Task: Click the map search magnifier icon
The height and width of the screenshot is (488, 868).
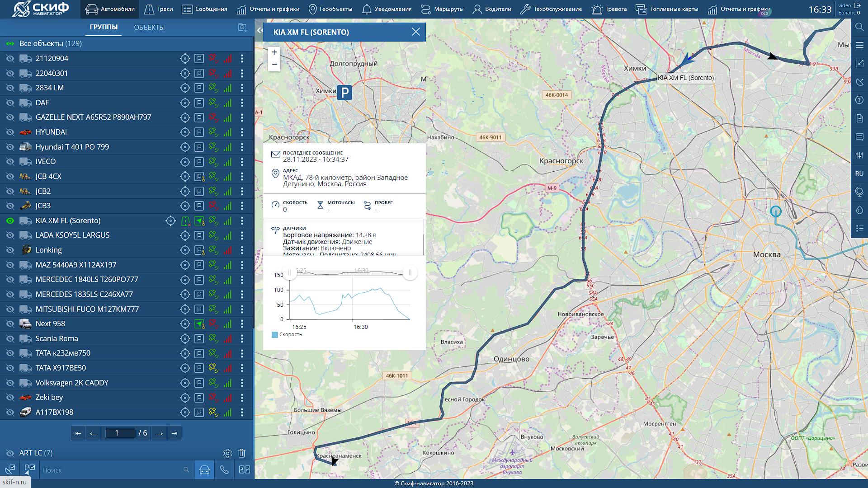Action: point(859,27)
